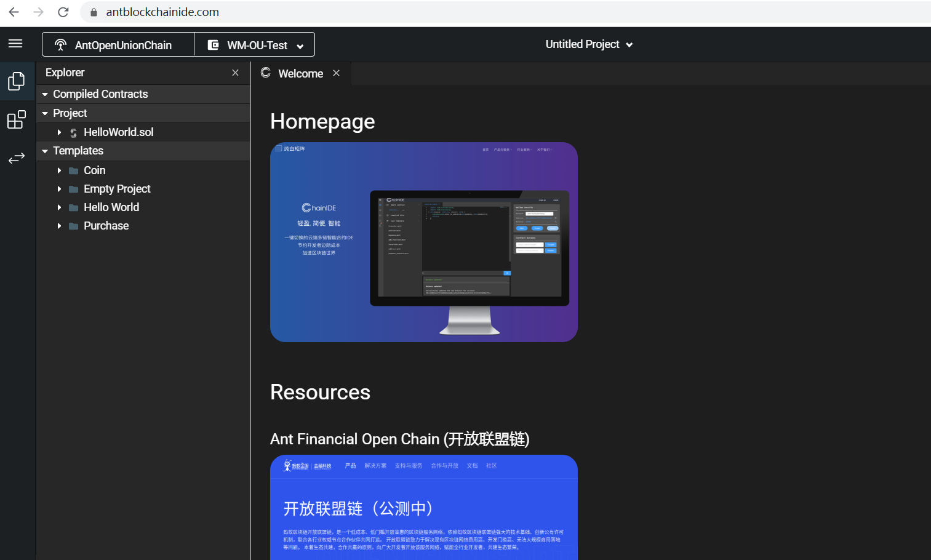Click the Coin folder icon
Screen dimensions: 931x560
tap(73, 170)
